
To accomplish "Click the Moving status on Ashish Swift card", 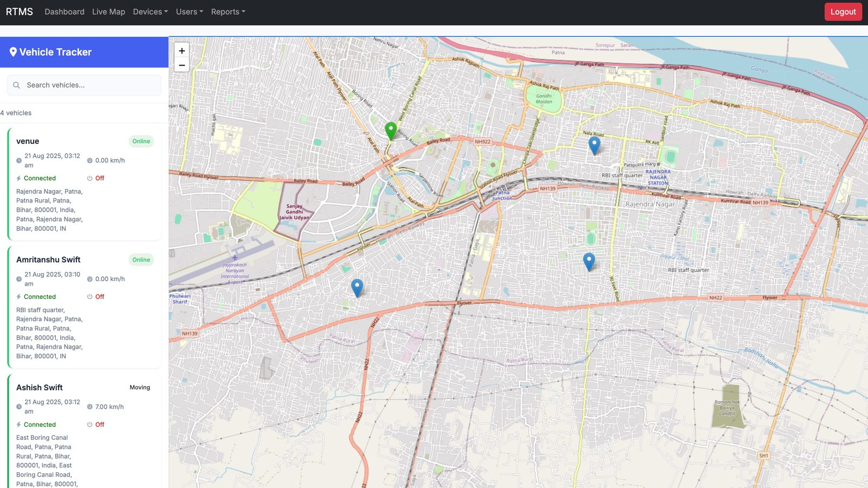I will click(x=140, y=388).
